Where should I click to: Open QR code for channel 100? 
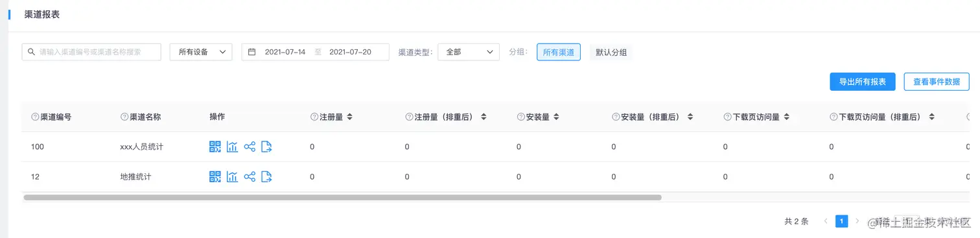(215, 147)
